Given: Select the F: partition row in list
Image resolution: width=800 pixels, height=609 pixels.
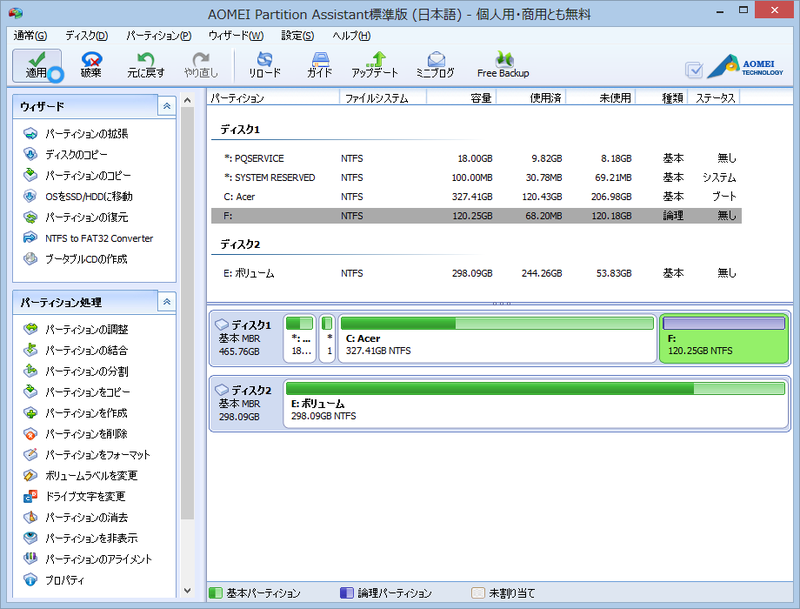Looking at the screenshot, I should pyautogui.click(x=477, y=216).
